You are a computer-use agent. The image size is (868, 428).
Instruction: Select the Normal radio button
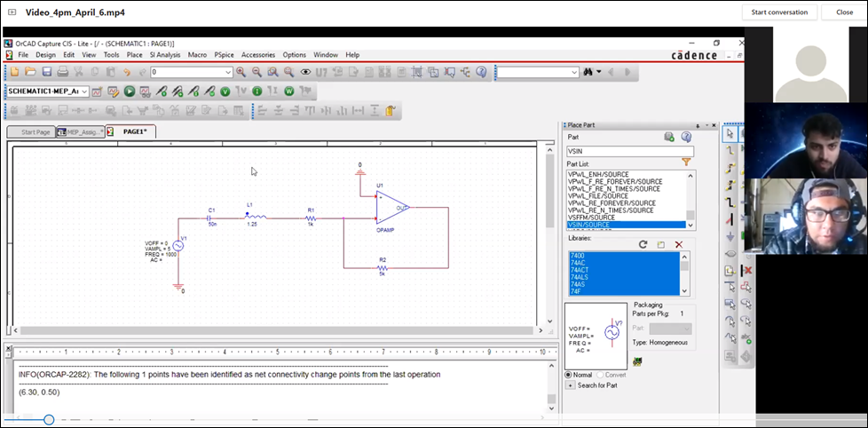click(569, 375)
